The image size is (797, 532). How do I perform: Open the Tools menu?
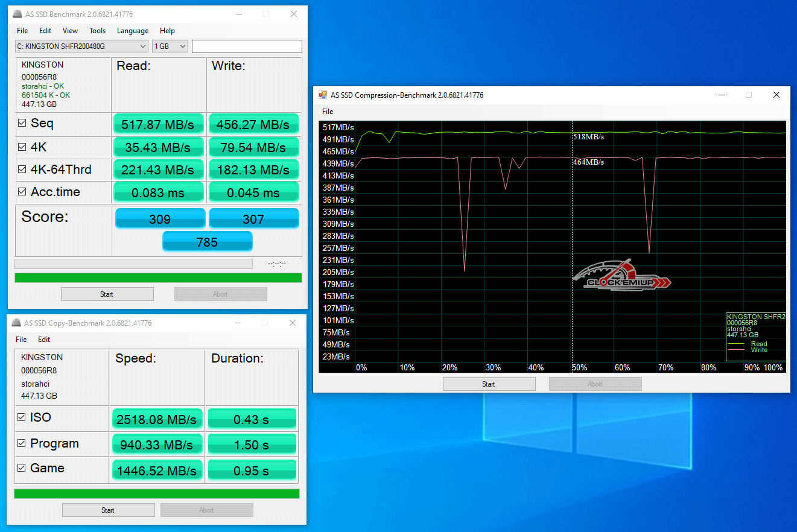pos(97,31)
